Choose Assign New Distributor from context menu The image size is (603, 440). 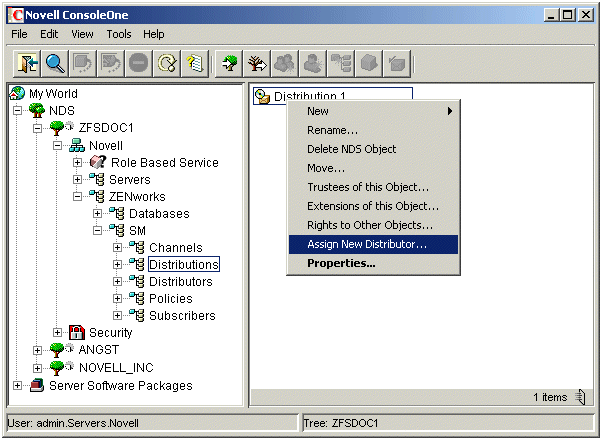373,244
